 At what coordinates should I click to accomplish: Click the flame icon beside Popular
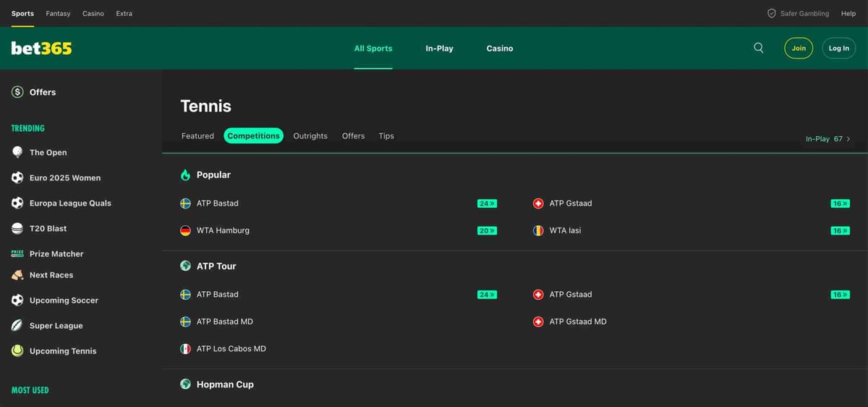(185, 175)
